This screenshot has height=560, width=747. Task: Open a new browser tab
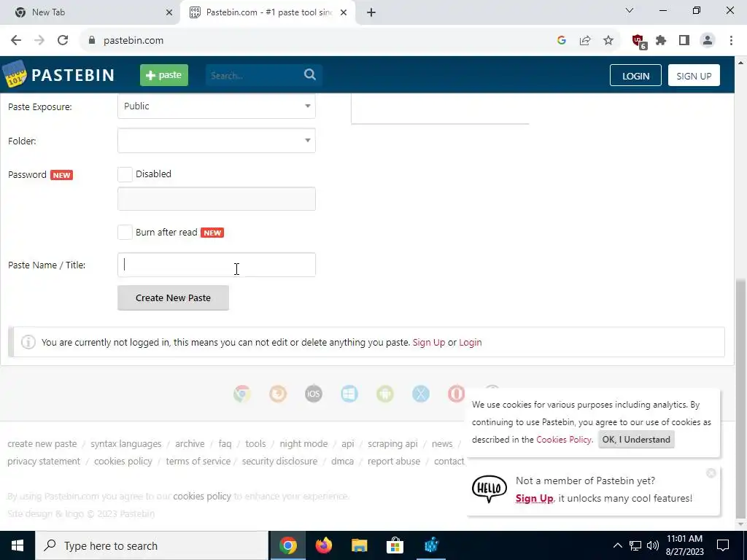(x=371, y=12)
